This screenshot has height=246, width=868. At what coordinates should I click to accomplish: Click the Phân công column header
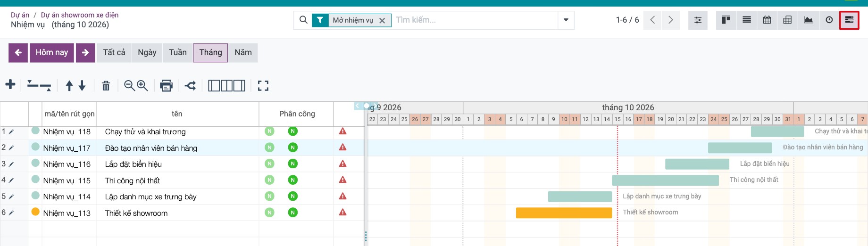297,114
